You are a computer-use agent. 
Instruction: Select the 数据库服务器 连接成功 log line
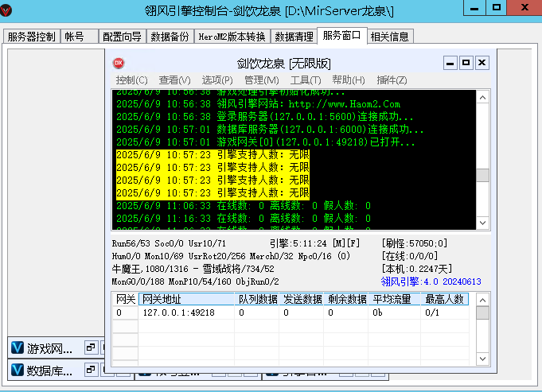coord(270,130)
